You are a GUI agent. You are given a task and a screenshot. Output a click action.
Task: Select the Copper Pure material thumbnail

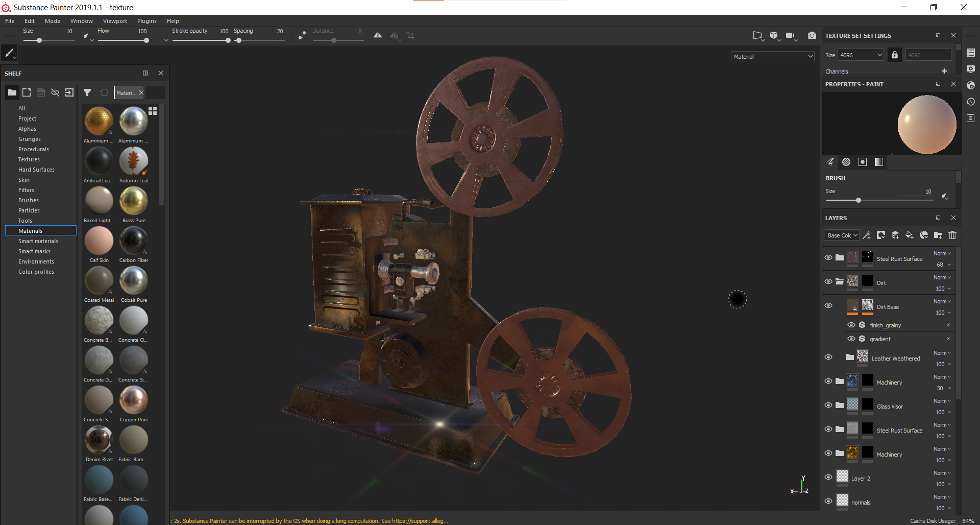pos(134,399)
